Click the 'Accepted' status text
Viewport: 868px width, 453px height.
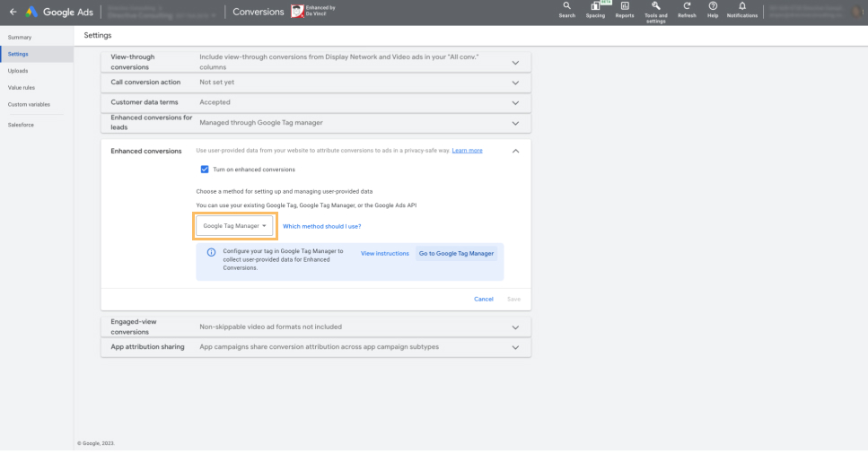click(215, 102)
